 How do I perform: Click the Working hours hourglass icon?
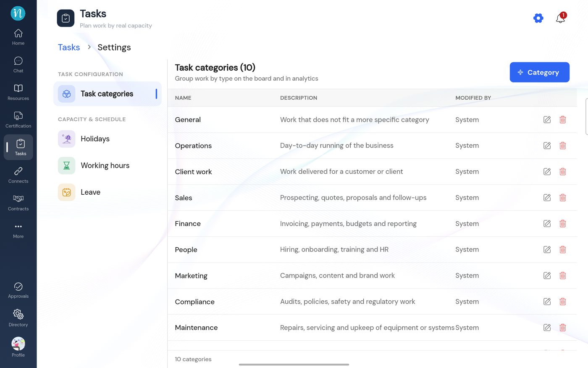pyautogui.click(x=66, y=166)
